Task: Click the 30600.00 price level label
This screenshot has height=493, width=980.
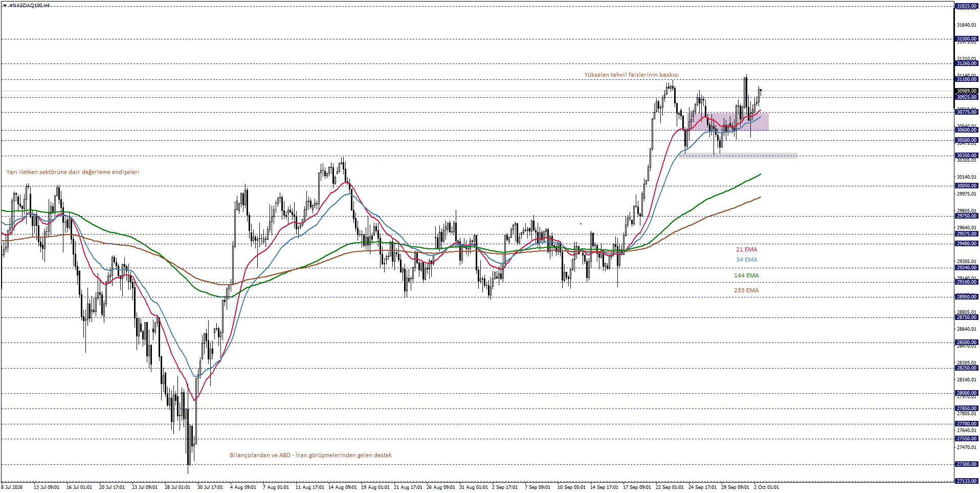Action: click(967, 130)
